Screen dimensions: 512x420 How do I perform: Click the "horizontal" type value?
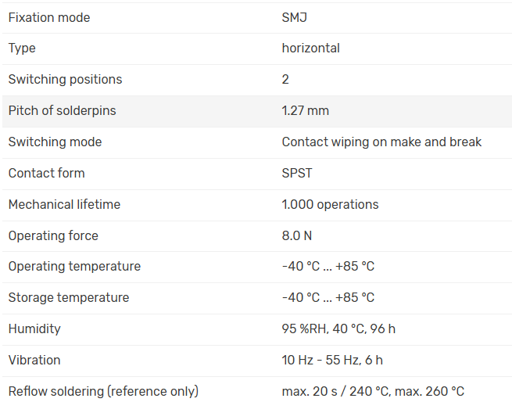[x=310, y=48]
